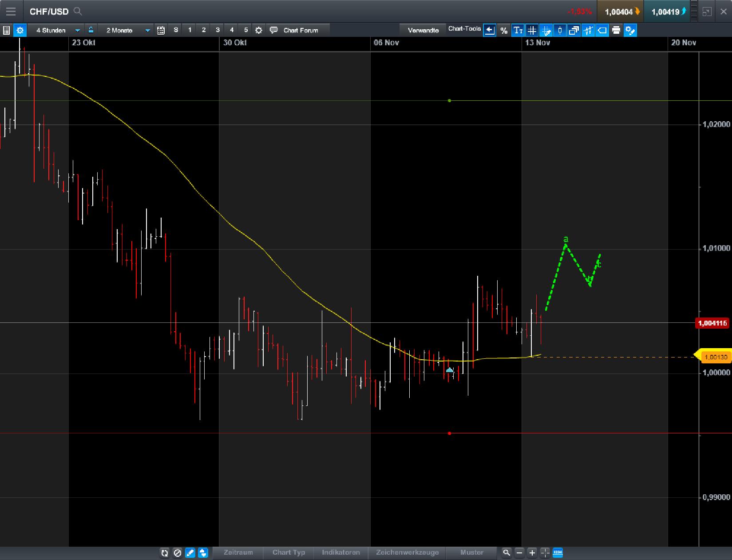
Task: Select the eyedropper grid icon
Action: (546, 30)
